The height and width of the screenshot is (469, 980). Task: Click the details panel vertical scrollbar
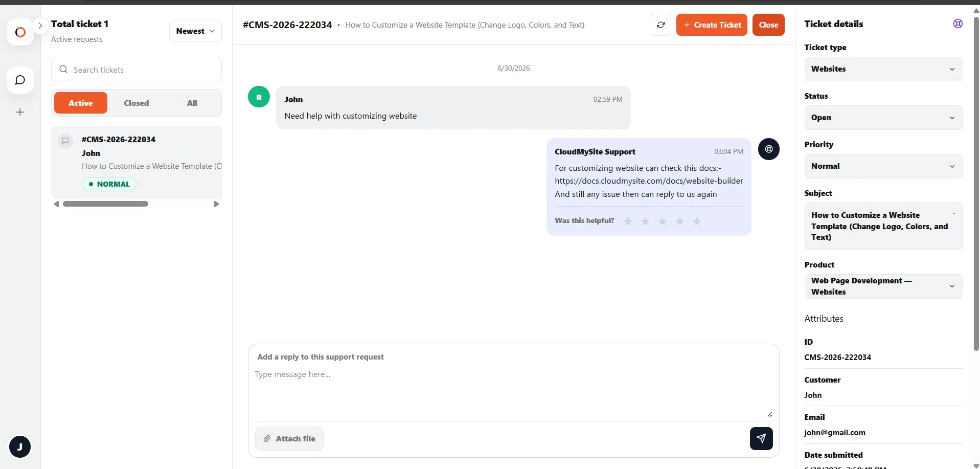976,184
